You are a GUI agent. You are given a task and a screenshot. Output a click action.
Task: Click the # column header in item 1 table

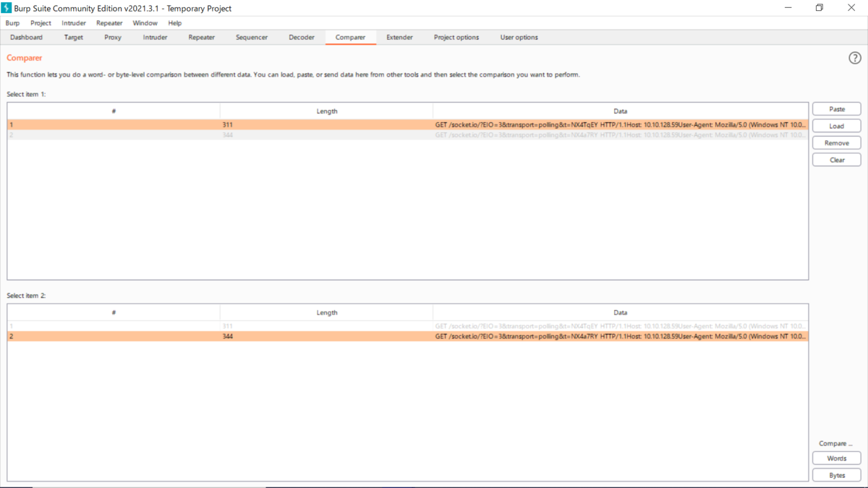click(114, 111)
